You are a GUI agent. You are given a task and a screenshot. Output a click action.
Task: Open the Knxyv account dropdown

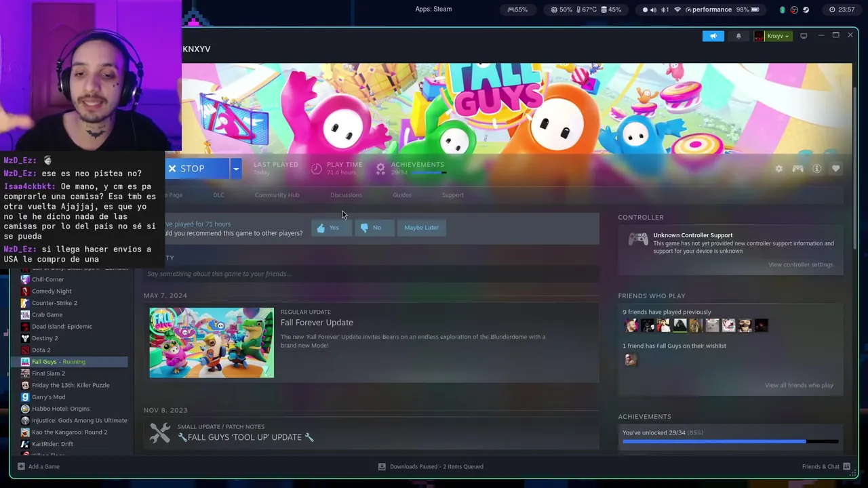772,36
